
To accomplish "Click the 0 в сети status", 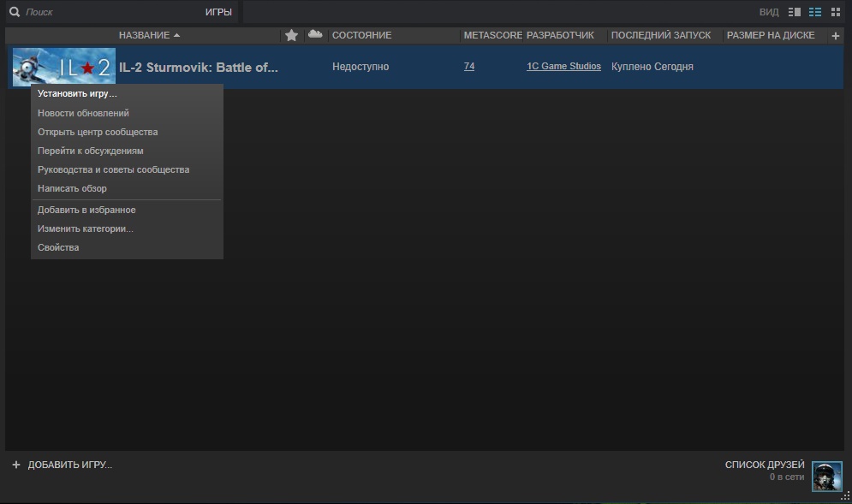I will 787,477.
